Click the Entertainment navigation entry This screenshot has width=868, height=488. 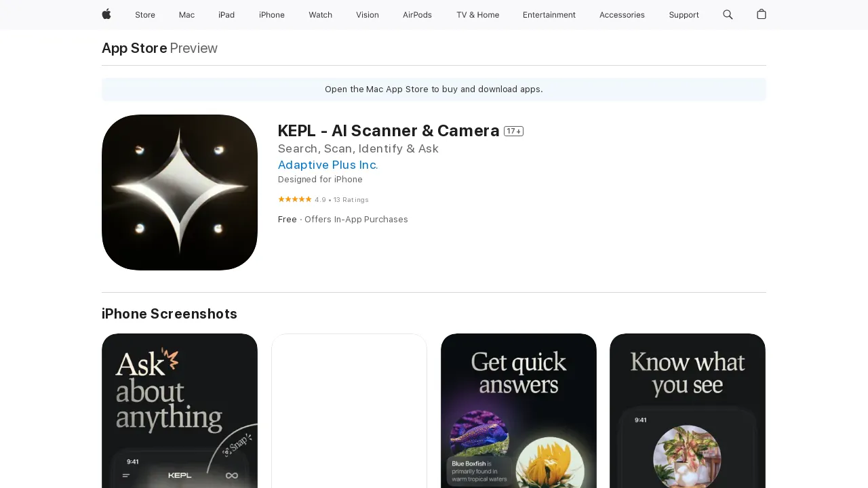click(x=549, y=15)
